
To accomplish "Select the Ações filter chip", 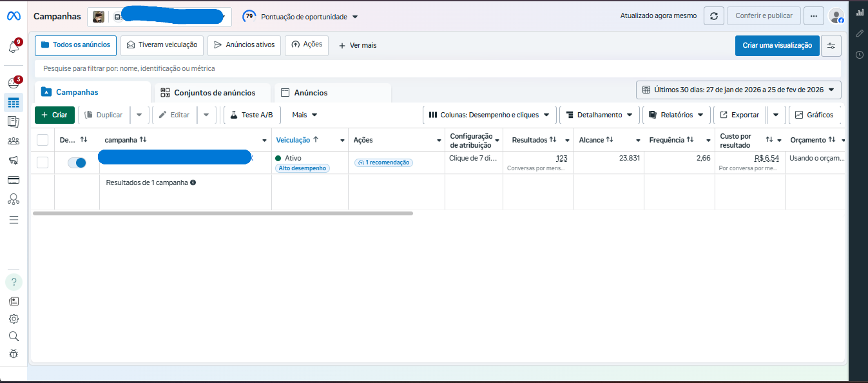I will 307,45.
